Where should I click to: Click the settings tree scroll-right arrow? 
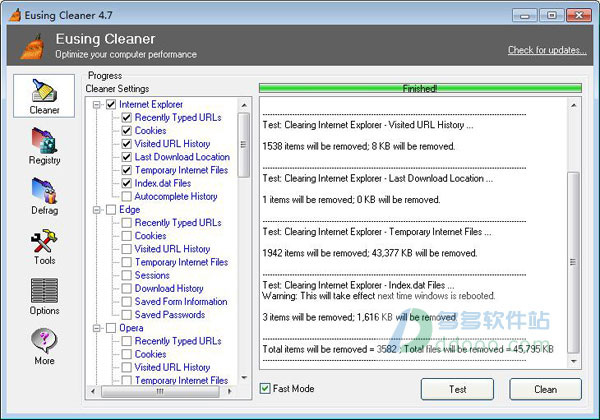click(x=229, y=391)
